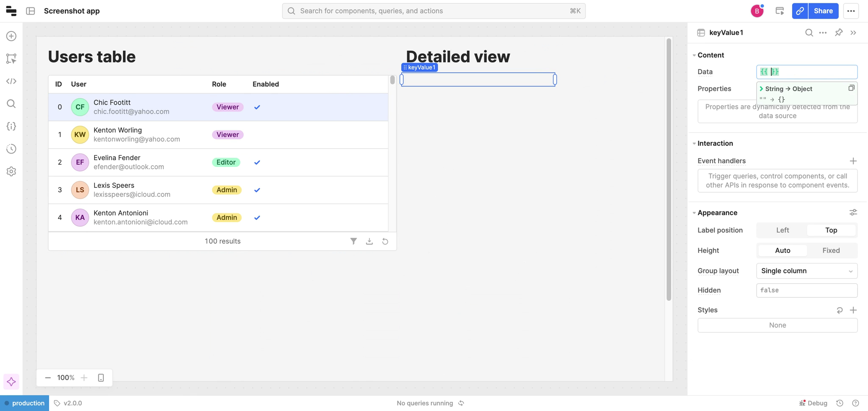Click the search components input field

[x=433, y=11]
